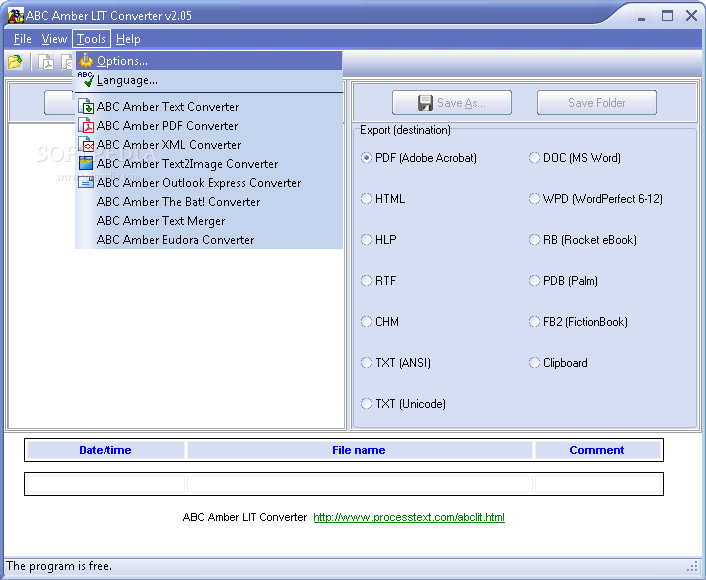
Task: Open ABC Amber The Bat! Converter
Action: point(209,201)
